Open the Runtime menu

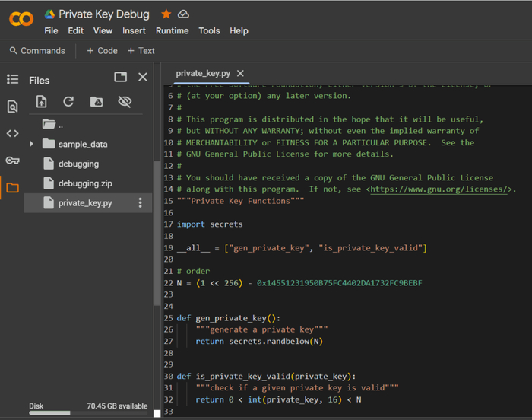tap(172, 31)
